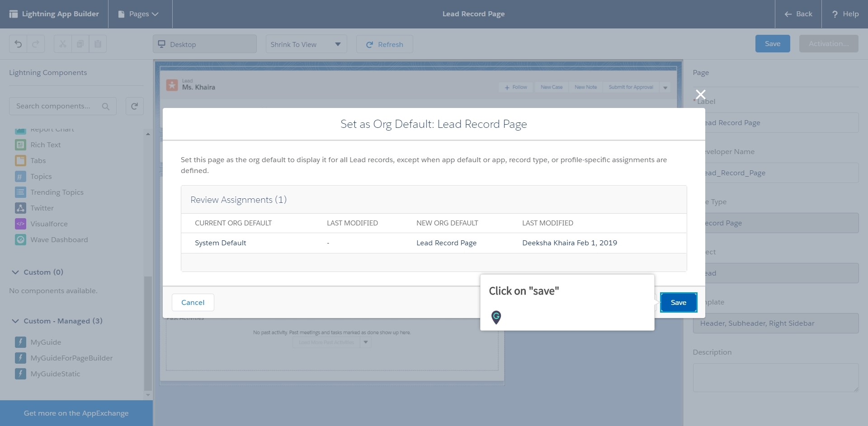Select the Topics hash icon
Image resolution: width=868 pixels, height=426 pixels.
click(20, 176)
